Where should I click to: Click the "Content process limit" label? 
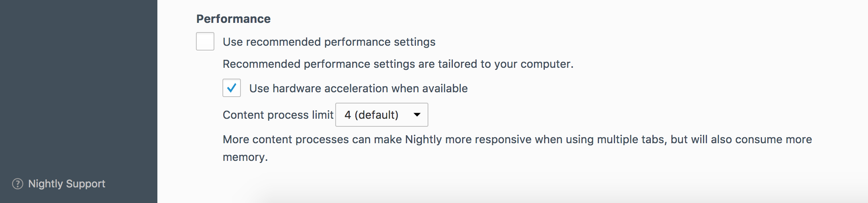pyautogui.click(x=278, y=115)
